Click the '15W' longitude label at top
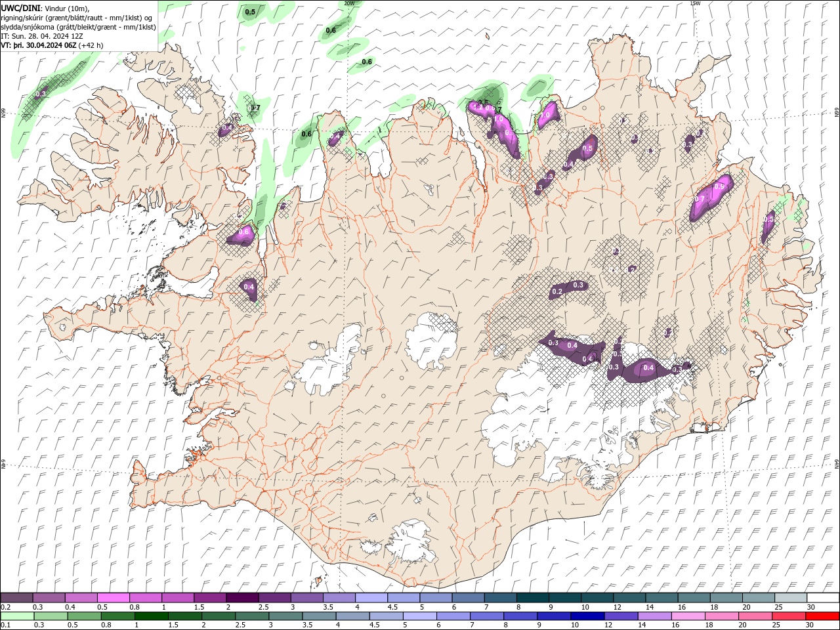 click(x=695, y=3)
